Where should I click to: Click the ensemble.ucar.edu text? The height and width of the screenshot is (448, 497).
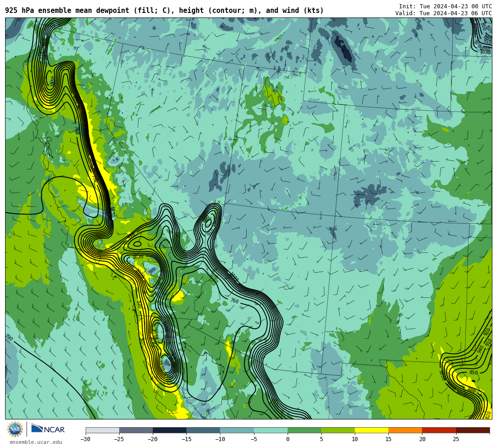click(x=35, y=442)
